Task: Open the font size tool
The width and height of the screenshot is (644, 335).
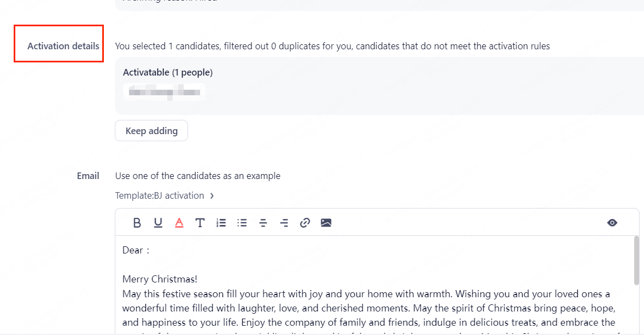Action: coord(200,223)
